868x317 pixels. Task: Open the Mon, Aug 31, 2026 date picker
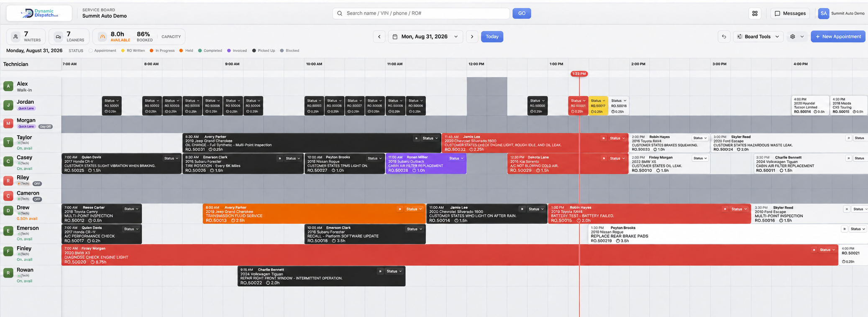point(425,37)
